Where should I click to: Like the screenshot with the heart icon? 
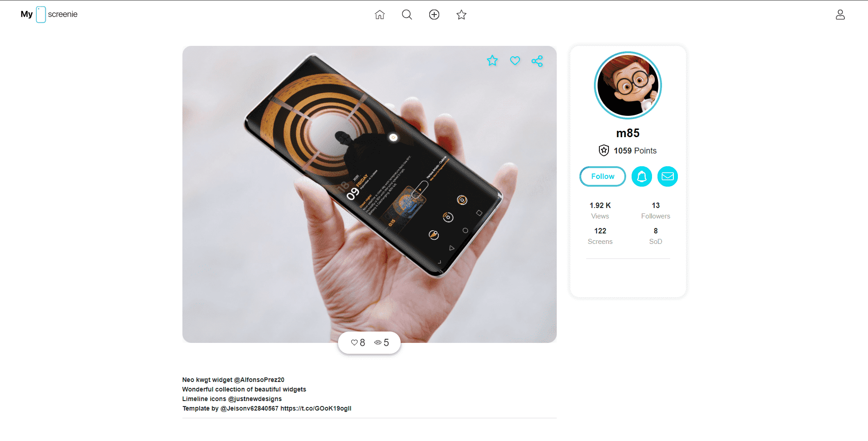tap(515, 60)
